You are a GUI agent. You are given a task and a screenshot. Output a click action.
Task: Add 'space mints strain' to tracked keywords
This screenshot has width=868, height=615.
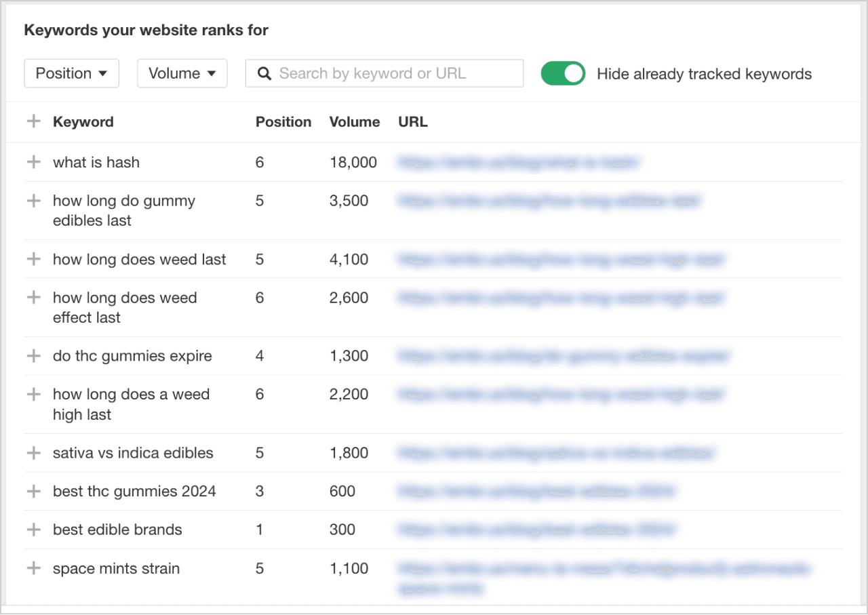(33, 568)
